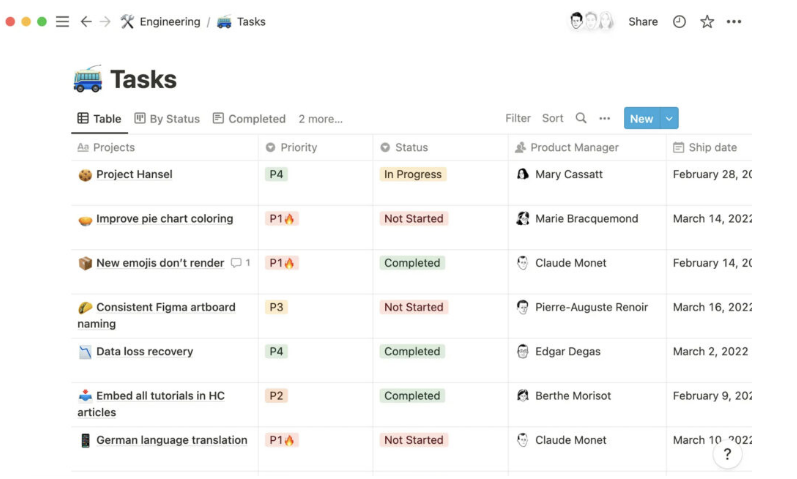Open the three-dot page options menu
The width and height of the screenshot is (797, 479).
[734, 21]
